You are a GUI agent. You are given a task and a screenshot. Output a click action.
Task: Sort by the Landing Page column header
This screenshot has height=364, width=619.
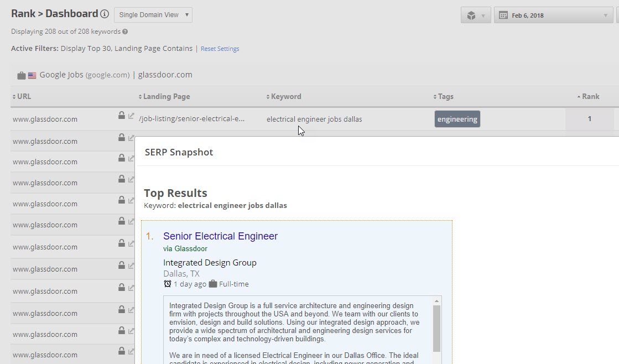tap(164, 96)
